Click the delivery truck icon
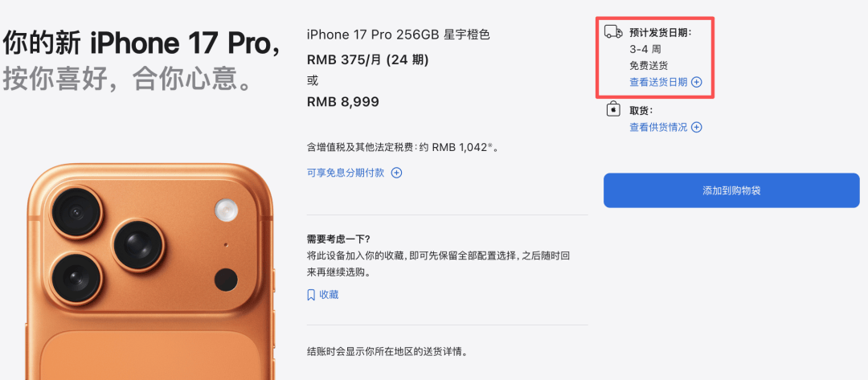The image size is (868, 380). 612,32
